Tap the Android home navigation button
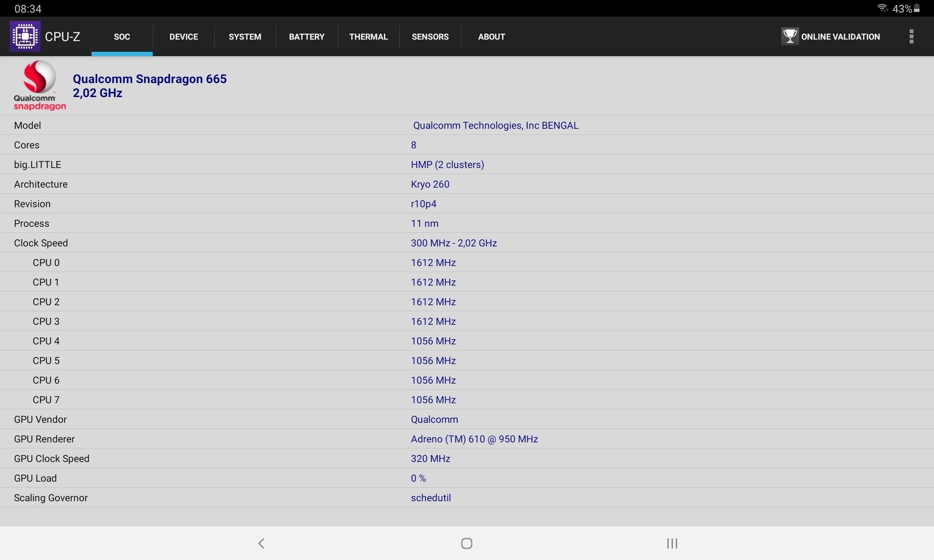Image resolution: width=934 pixels, height=560 pixels. (467, 543)
